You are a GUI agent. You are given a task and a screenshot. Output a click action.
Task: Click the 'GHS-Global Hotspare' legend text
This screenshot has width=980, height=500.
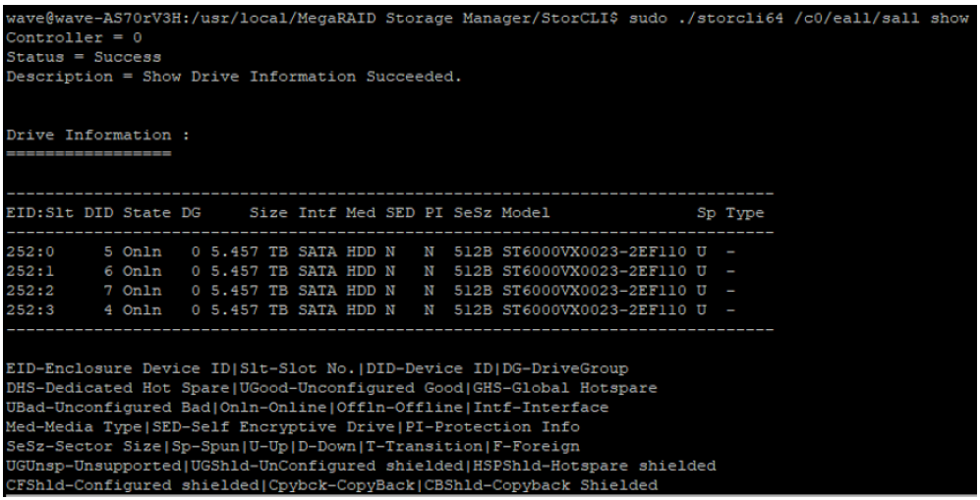564,388
